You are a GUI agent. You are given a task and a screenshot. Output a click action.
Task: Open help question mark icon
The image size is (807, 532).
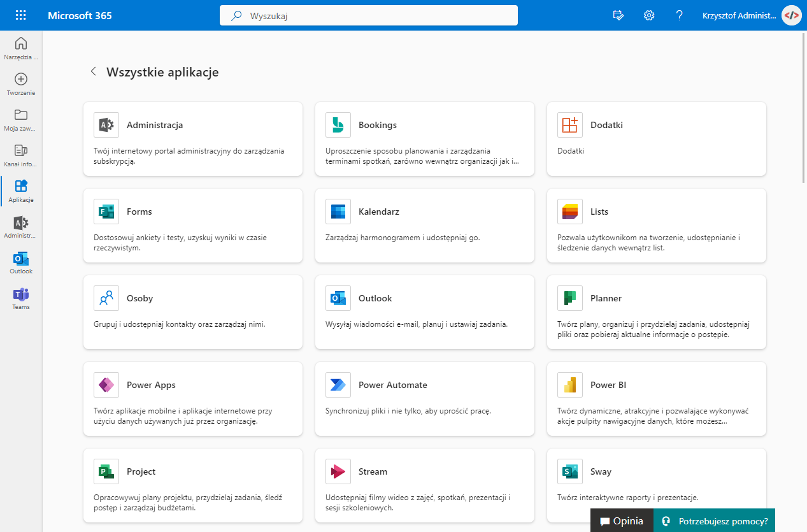point(680,15)
